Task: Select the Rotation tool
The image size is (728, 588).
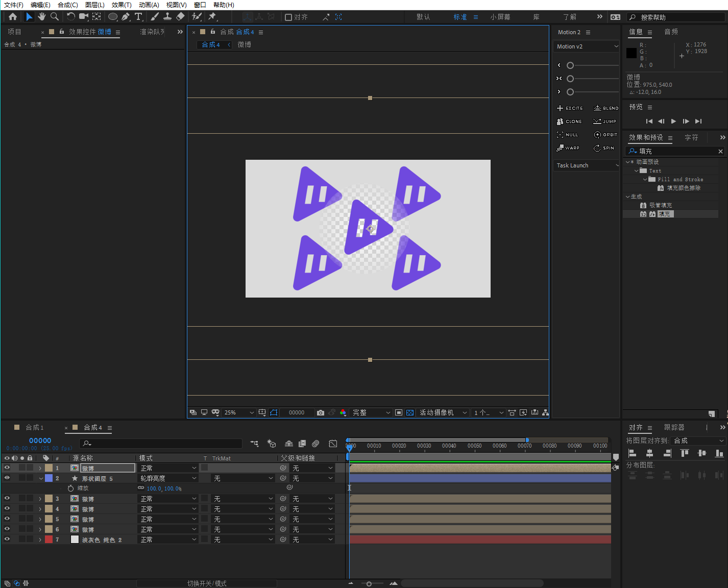Action: pyautogui.click(x=71, y=17)
